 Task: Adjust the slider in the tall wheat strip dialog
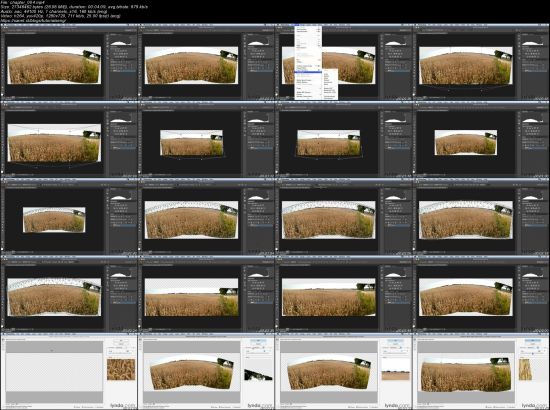point(533,353)
